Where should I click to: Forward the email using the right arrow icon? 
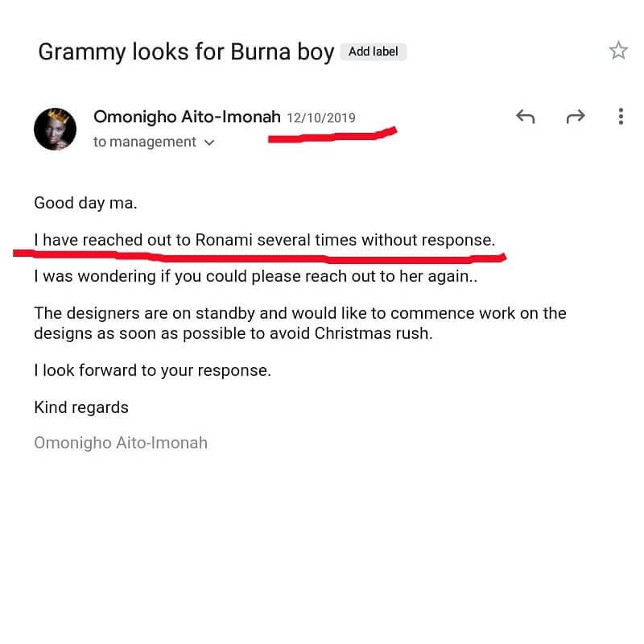tap(576, 117)
